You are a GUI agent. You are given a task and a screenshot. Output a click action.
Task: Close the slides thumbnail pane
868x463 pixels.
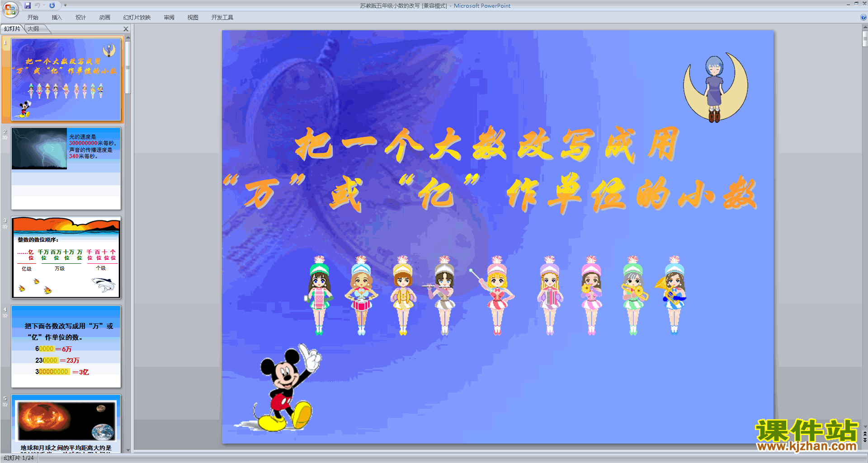click(x=126, y=29)
